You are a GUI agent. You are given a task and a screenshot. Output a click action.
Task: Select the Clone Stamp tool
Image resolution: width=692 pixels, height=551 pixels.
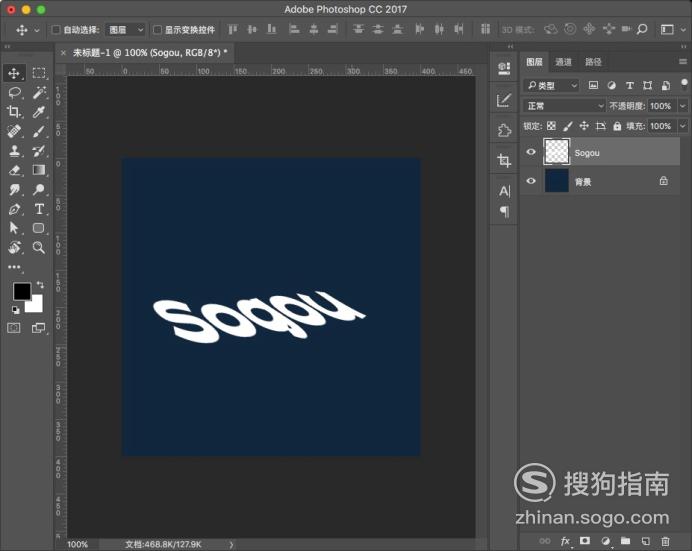(14, 151)
